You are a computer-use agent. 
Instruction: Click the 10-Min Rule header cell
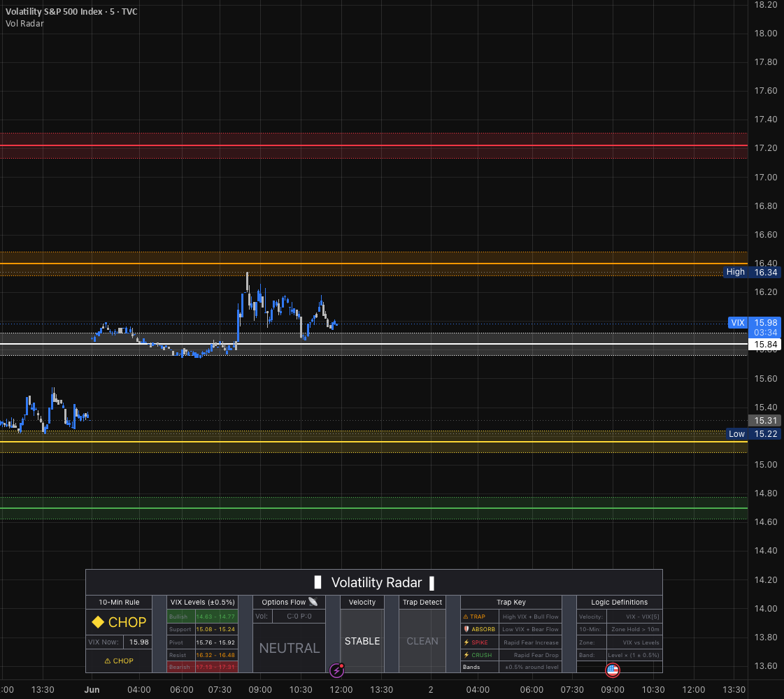click(119, 602)
